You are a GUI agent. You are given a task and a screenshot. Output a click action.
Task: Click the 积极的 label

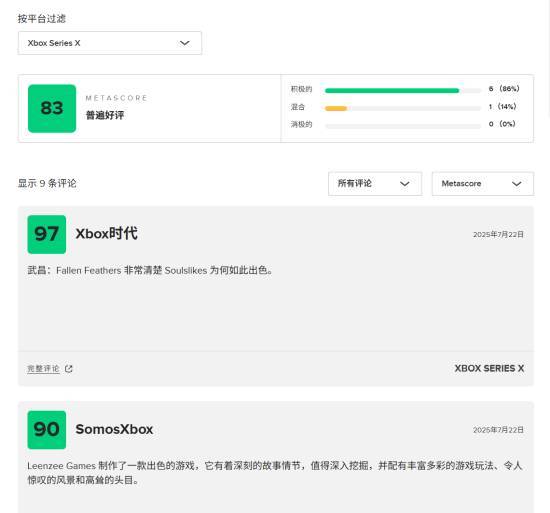[x=301, y=89]
